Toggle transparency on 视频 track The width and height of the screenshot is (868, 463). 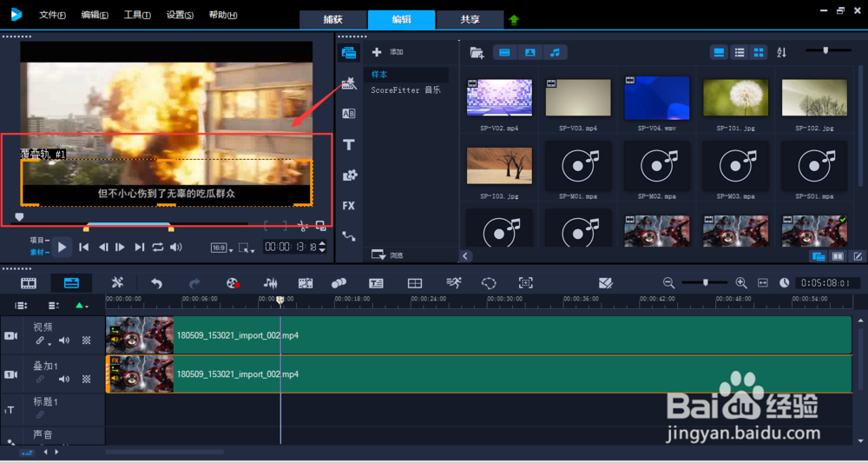86,341
